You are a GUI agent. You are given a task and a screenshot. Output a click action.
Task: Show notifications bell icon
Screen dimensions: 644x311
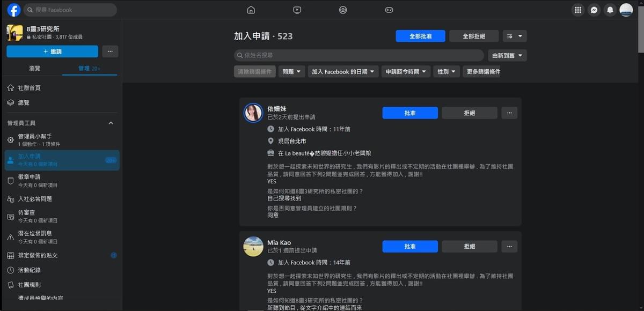click(610, 10)
